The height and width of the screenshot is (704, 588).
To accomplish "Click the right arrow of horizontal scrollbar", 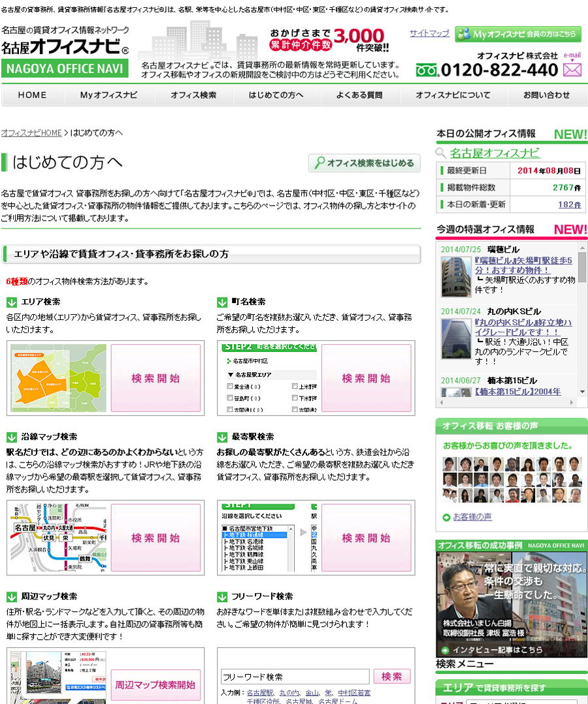I will pos(572,402).
